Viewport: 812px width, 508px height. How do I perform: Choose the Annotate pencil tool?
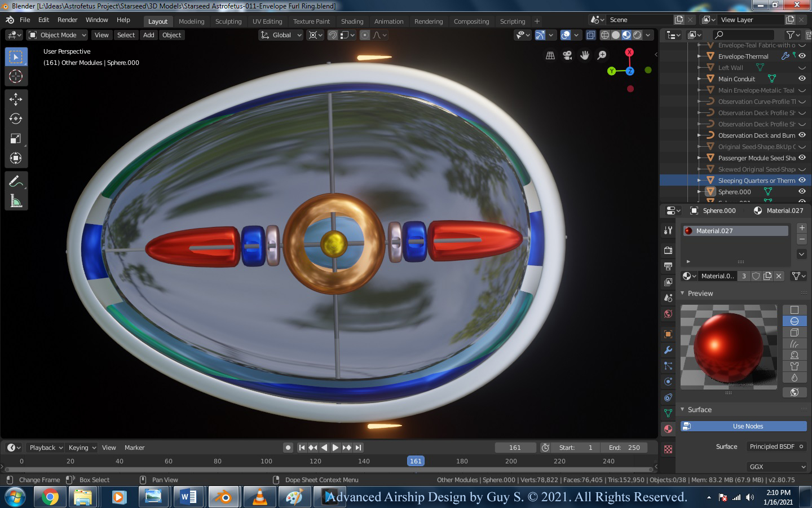(x=16, y=181)
